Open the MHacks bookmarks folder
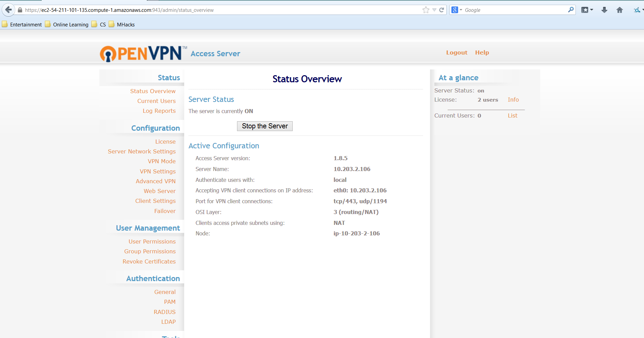Viewport: 644px width, 338px height. (x=122, y=24)
